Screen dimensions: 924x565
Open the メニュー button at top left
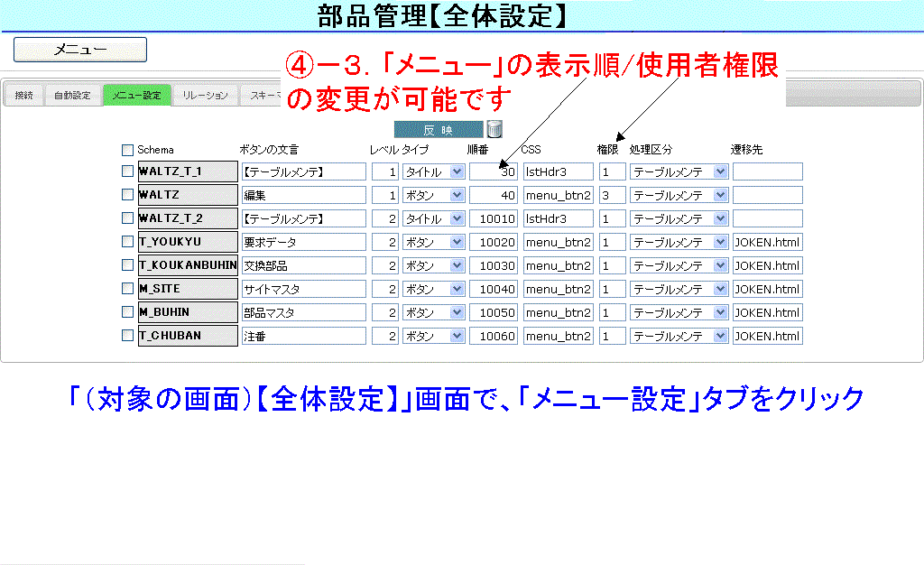(x=80, y=50)
